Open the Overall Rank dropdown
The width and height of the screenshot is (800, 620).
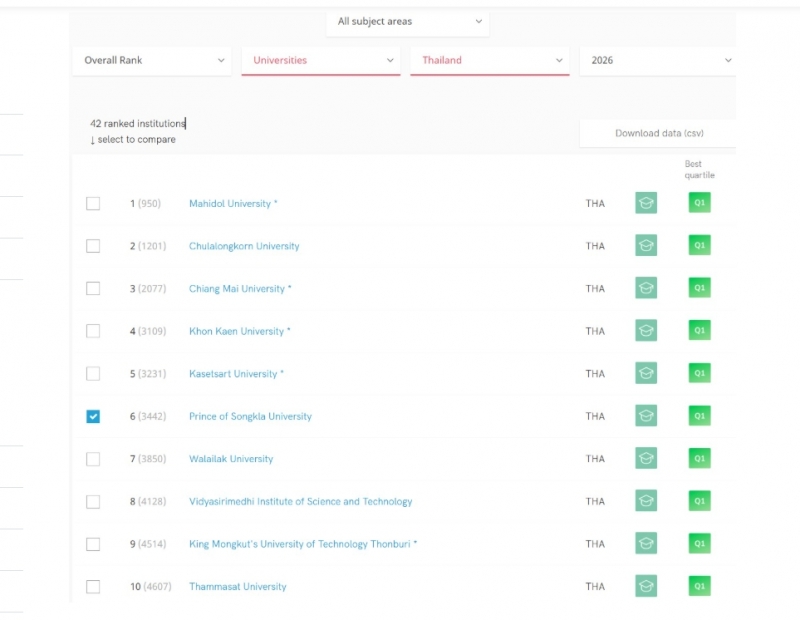[152, 60]
